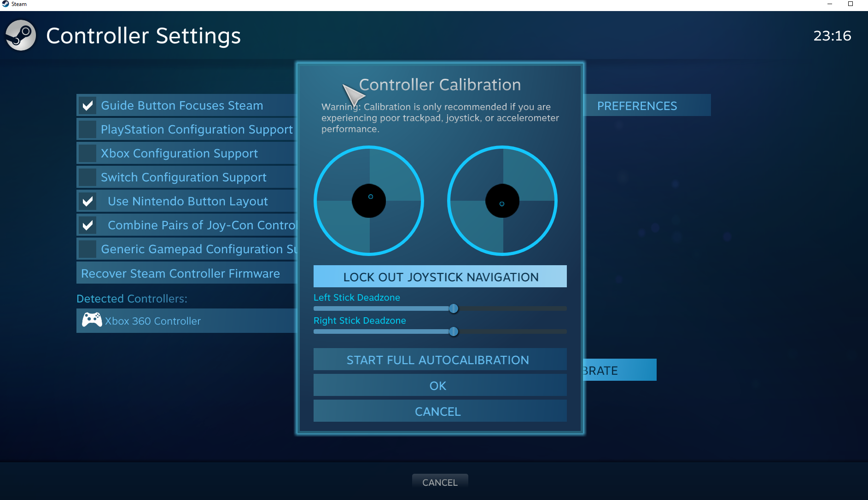The height and width of the screenshot is (500, 868).
Task: Confirm calibration with OK button
Action: click(440, 385)
